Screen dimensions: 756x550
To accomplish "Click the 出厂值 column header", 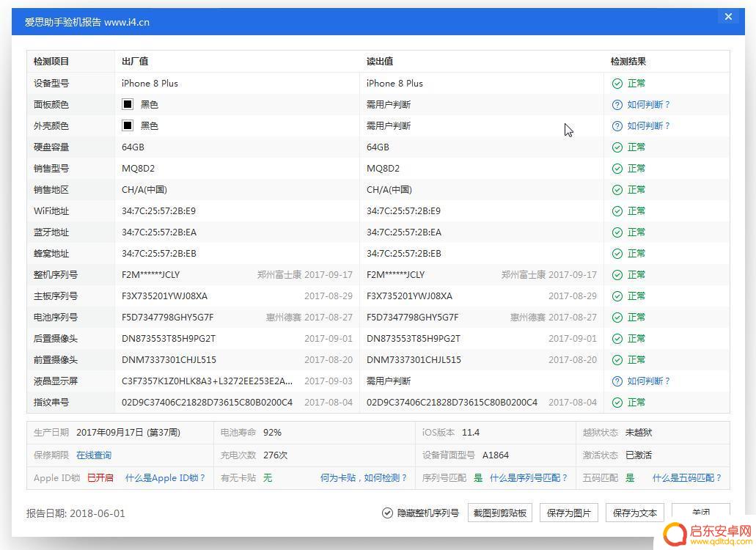I will (134, 61).
